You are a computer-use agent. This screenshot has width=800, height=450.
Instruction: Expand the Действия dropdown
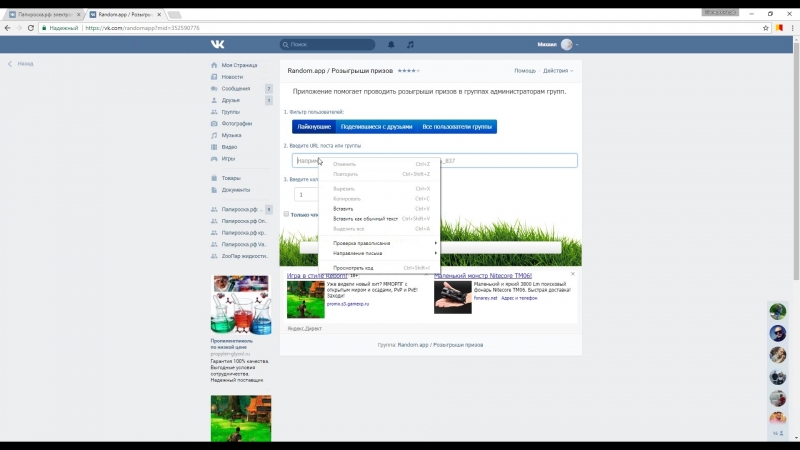[558, 71]
